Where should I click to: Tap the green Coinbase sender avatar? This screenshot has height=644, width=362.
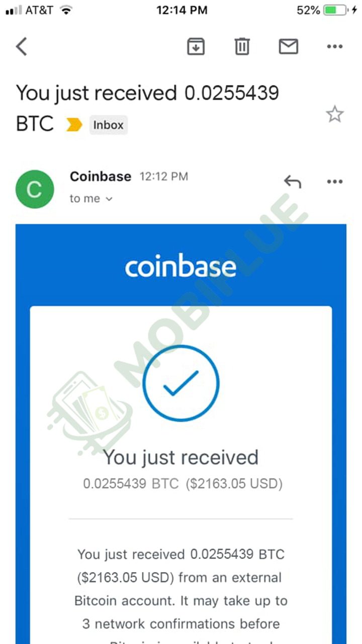[x=35, y=189]
